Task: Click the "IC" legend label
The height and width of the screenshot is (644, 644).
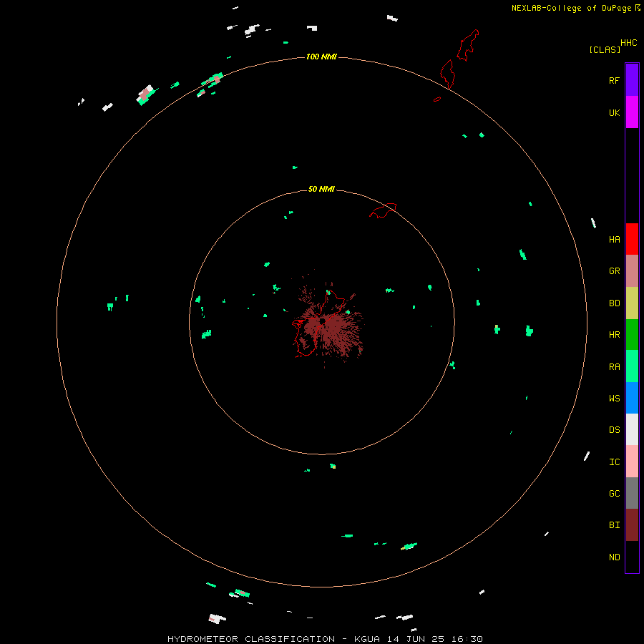Action: (615, 462)
